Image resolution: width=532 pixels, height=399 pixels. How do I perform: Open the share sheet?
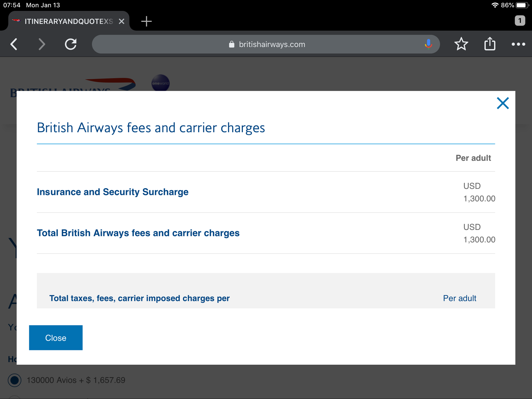pyautogui.click(x=490, y=44)
